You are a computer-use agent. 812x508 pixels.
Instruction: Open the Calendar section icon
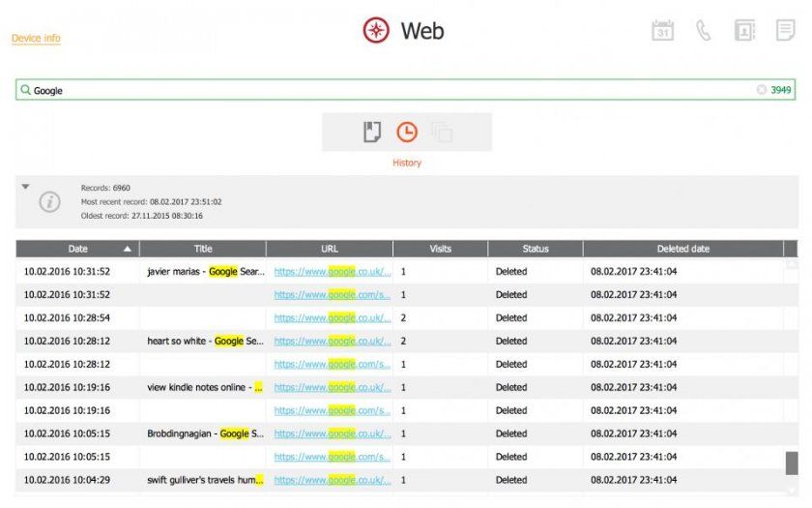point(662,31)
